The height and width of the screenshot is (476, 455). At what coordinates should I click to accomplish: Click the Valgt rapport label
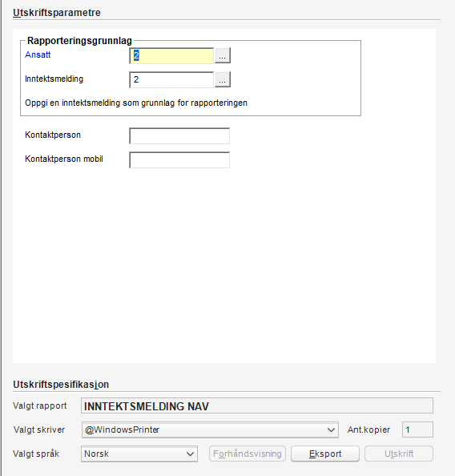point(40,405)
